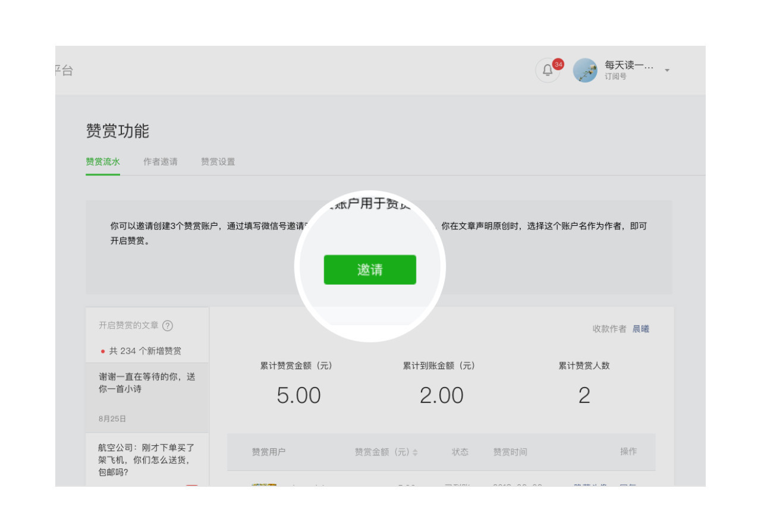Open the author 晨曦 link
Image resolution: width=761 pixels, height=532 pixels.
[x=643, y=328]
